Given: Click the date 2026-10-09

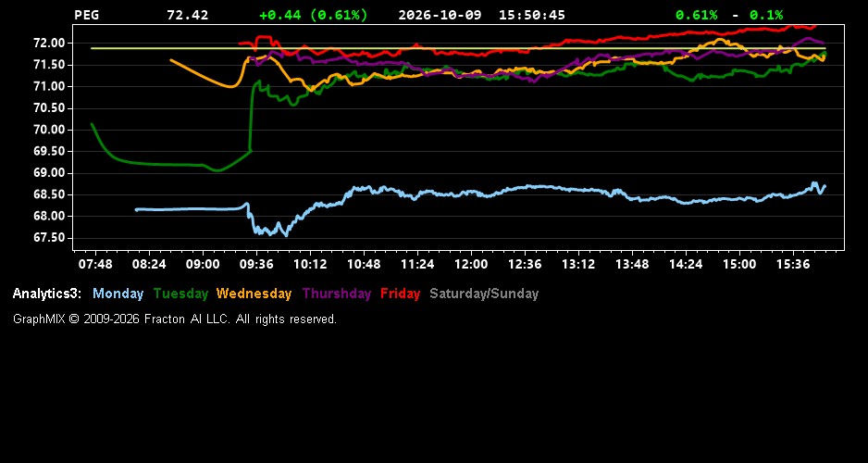Looking at the screenshot, I should 440,15.
